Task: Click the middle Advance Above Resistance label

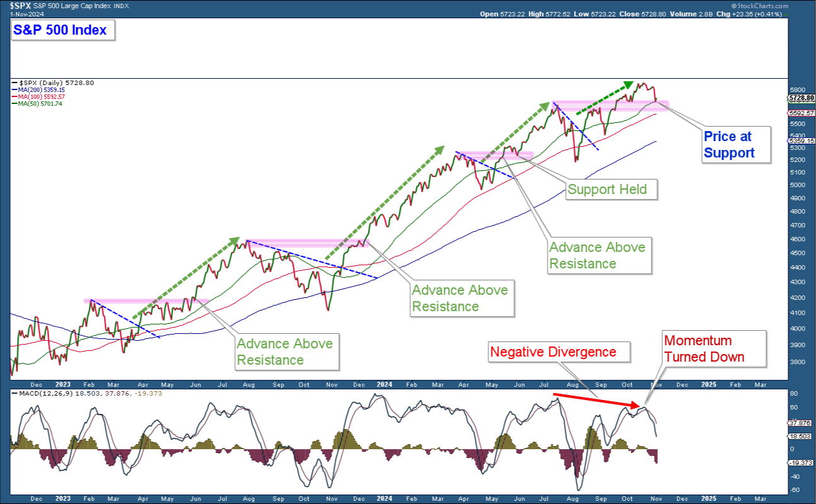Action: (459, 298)
